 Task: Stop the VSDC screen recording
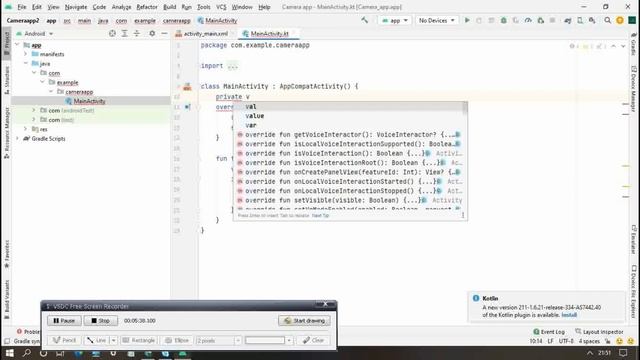100,320
